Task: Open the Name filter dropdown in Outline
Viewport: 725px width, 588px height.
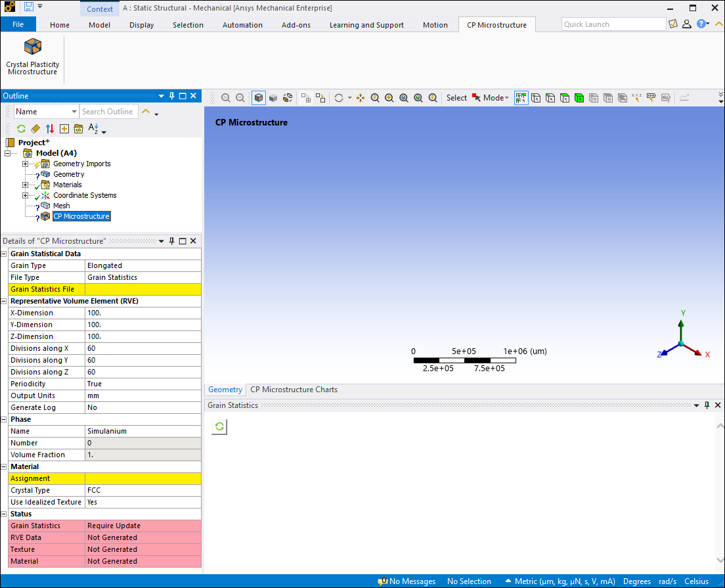Action: click(46, 112)
